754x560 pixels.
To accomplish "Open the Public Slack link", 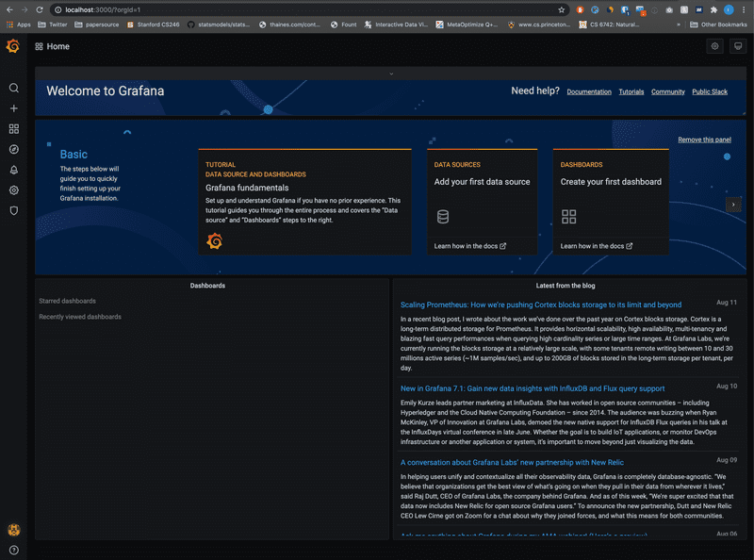I will tap(710, 91).
